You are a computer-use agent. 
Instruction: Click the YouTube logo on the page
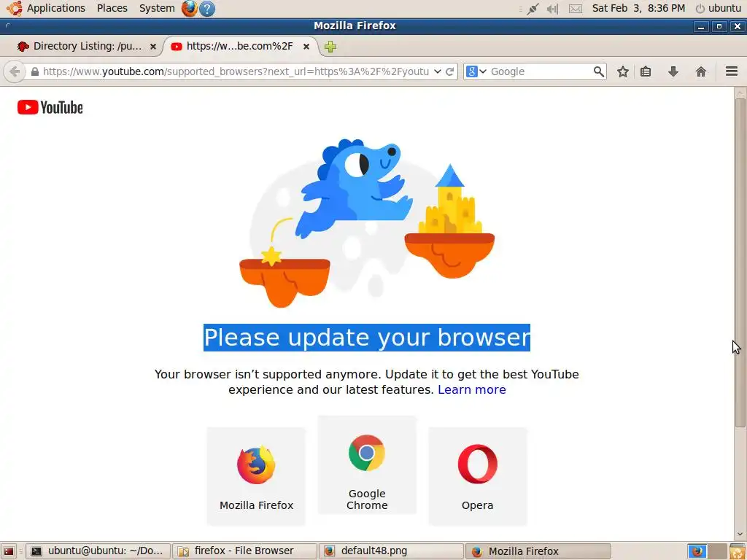[x=50, y=107]
